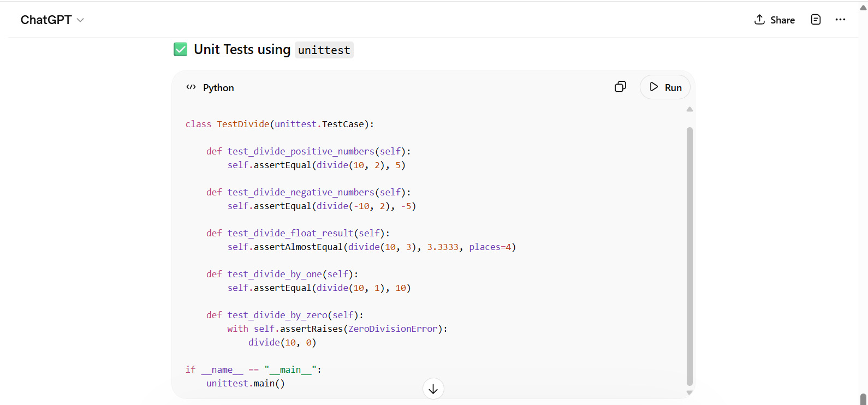Viewport: 868px width, 405px height.
Task: Click the play icon in Run button
Action: (x=653, y=87)
